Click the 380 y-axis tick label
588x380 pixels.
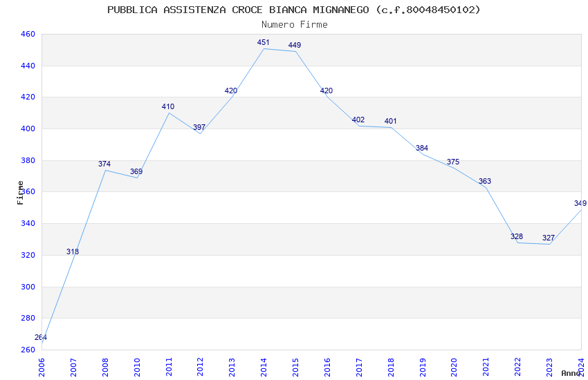28,160
